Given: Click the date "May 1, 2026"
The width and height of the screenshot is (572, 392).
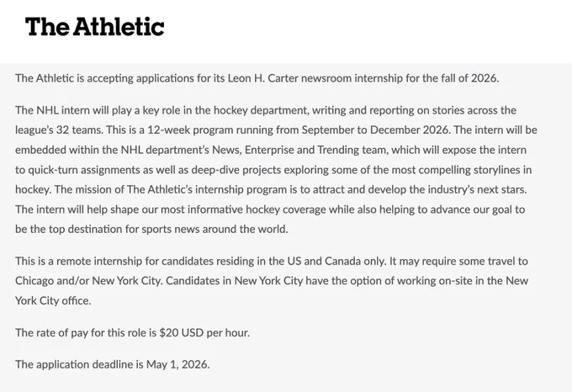Looking at the screenshot, I should pyautogui.click(x=178, y=364).
